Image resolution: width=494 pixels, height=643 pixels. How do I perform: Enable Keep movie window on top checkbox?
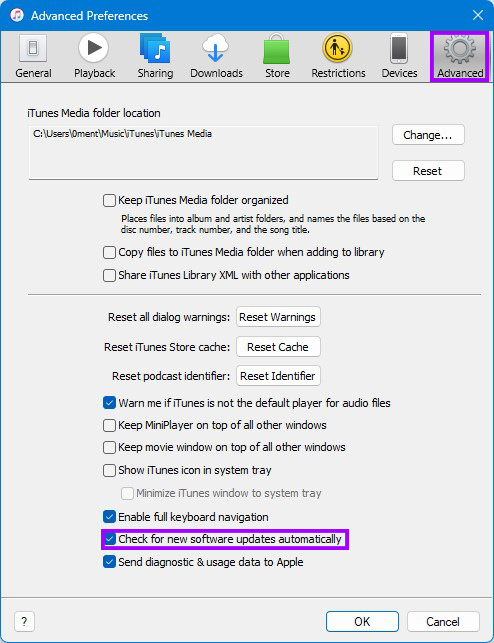click(109, 447)
